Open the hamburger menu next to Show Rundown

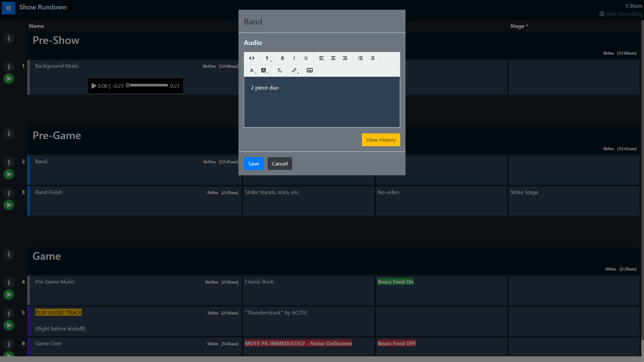pyautogui.click(x=8, y=8)
